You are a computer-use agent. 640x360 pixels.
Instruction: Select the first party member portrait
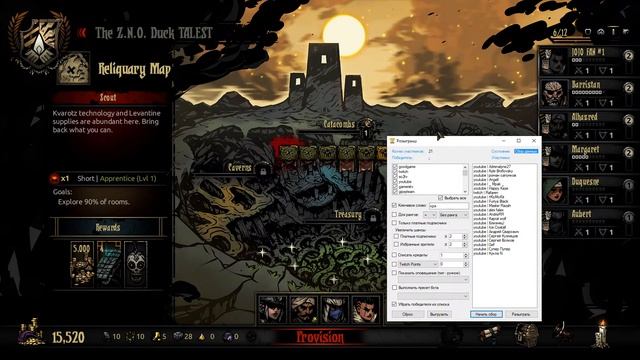click(x=272, y=309)
